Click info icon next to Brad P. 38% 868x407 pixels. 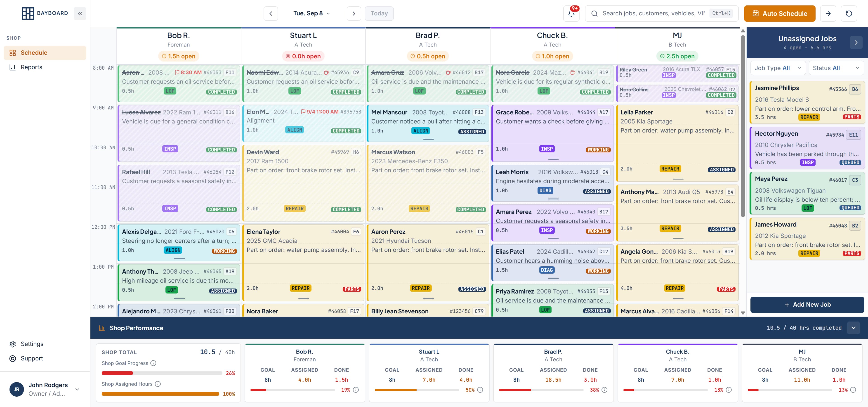pos(604,390)
